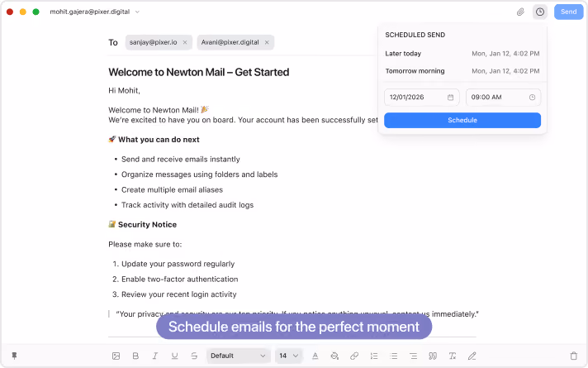Remove the Avani@pixer.digital recipient
The height and width of the screenshot is (368, 588).
(267, 42)
